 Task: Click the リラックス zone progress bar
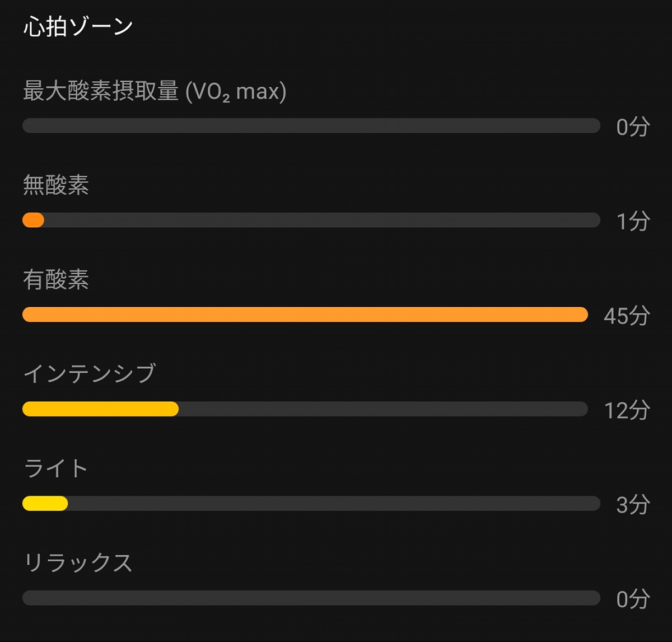coord(311,598)
